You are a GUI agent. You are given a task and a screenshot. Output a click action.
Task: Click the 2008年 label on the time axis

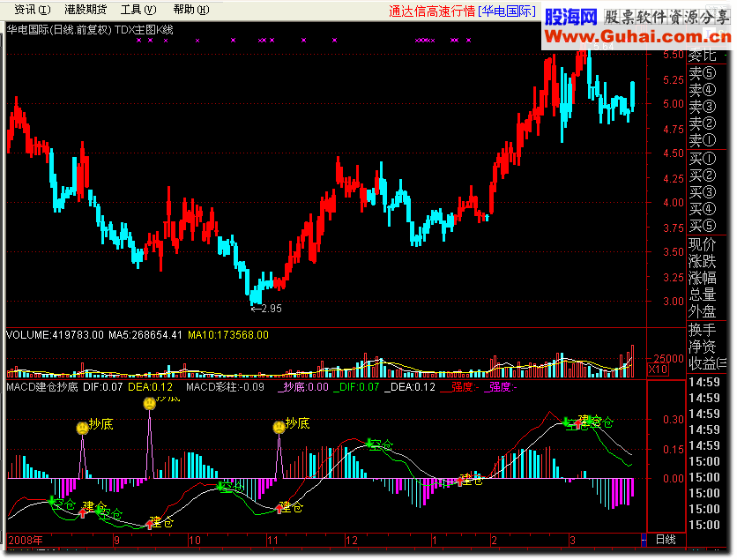[x=26, y=541]
